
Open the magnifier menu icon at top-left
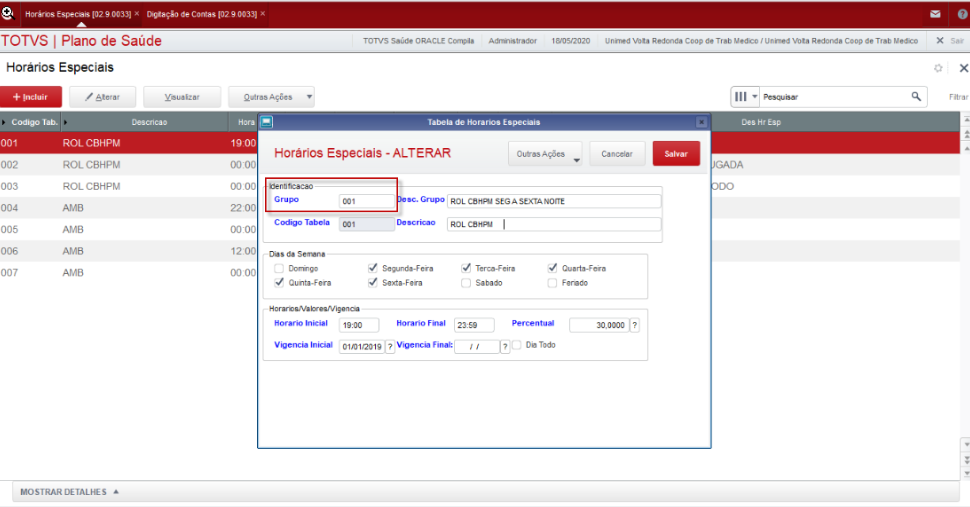click(x=7, y=12)
